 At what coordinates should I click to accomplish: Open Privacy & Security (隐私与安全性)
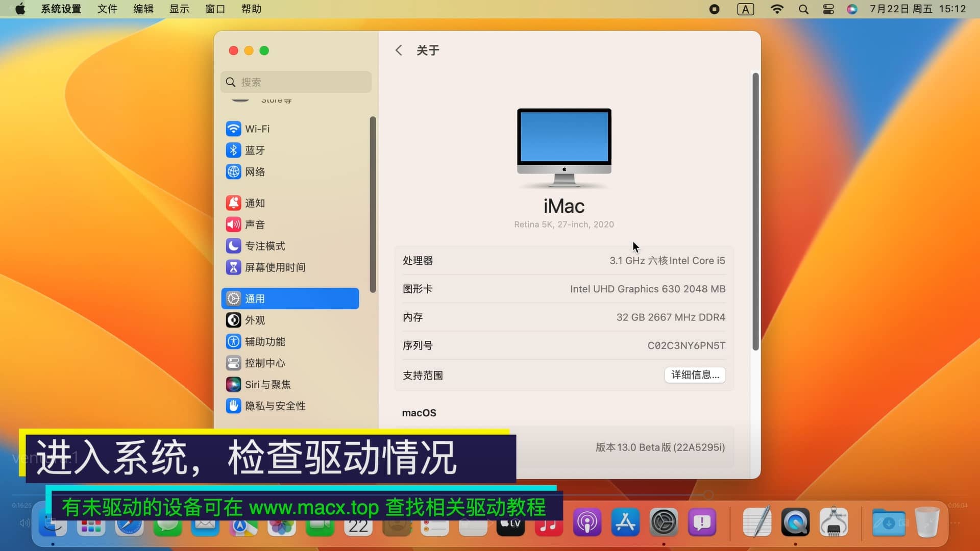pyautogui.click(x=275, y=406)
